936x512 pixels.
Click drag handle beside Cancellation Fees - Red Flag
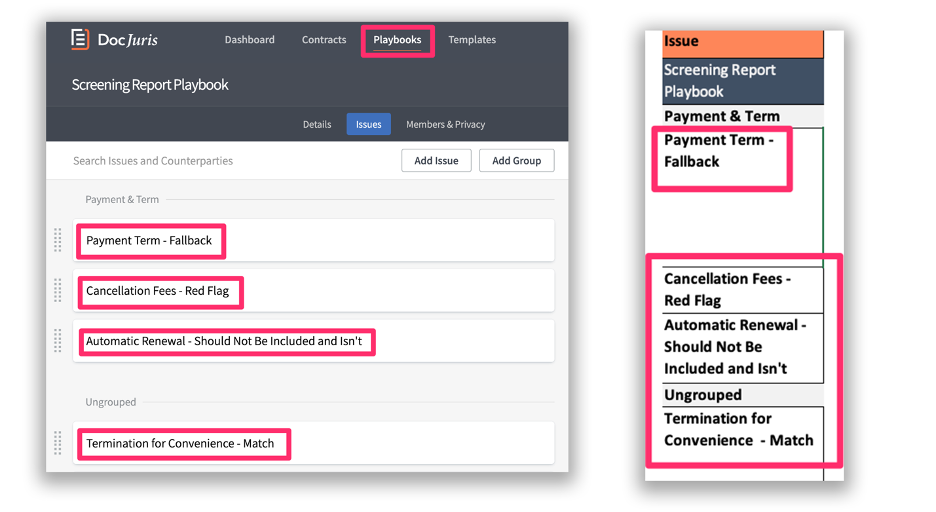58,291
